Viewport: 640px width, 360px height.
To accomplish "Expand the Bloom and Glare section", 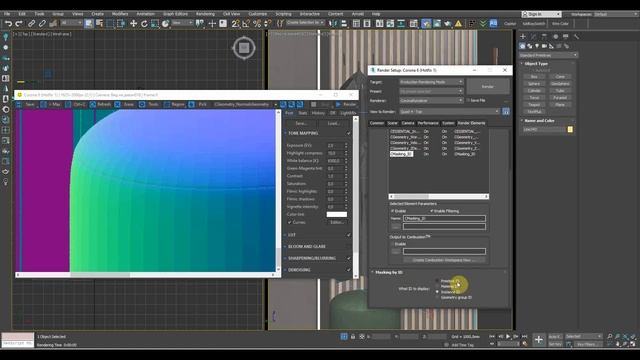I will [x=307, y=247].
